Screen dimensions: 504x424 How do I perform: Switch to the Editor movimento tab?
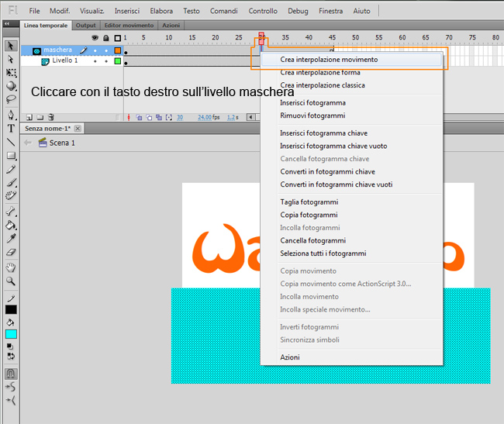129,26
